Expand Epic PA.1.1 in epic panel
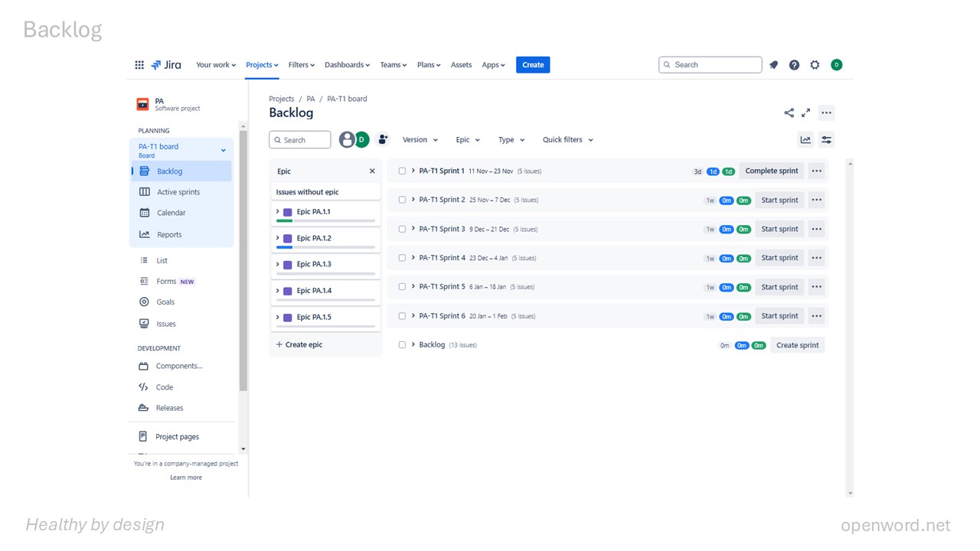Viewport: 980px width, 551px height. (x=277, y=211)
